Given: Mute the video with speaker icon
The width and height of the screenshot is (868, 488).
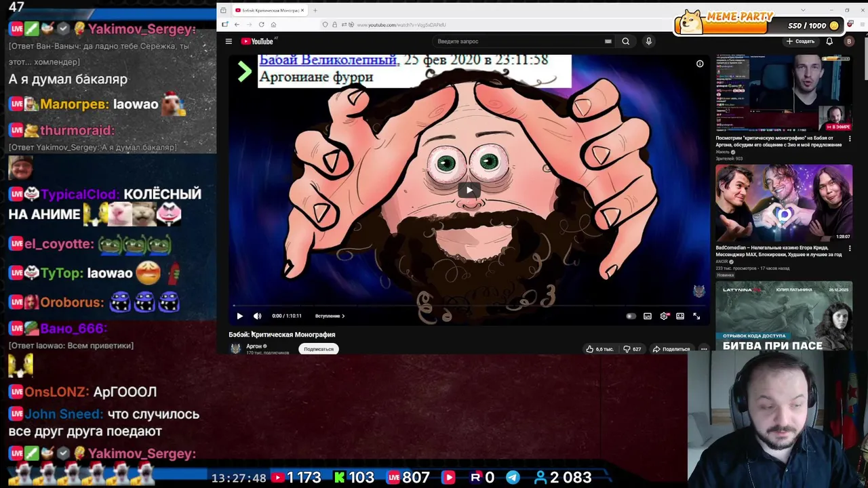Looking at the screenshot, I should tap(257, 316).
